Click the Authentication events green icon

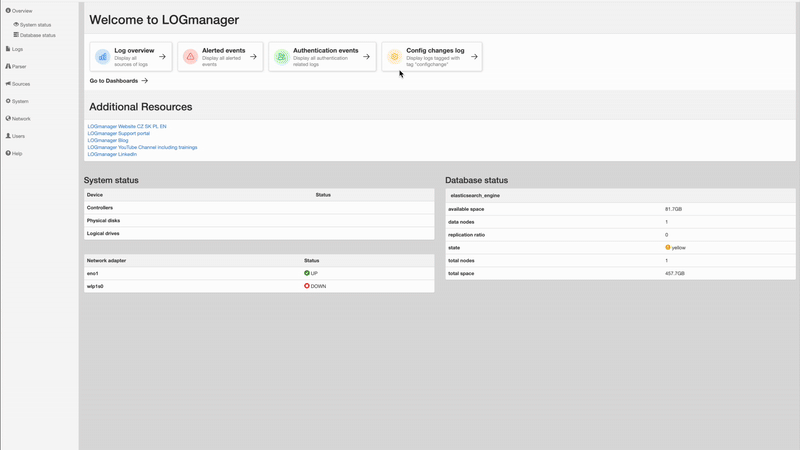(x=281, y=57)
